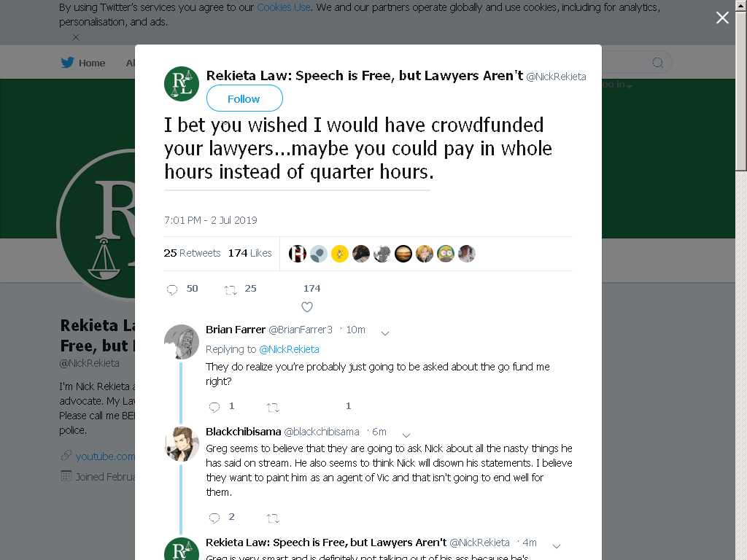Image resolution: width=747 pixels, height=560 pixels.
Task: Expand options chevron on Rekieta Law 4m reply
Action: click(x=556, y=546)
